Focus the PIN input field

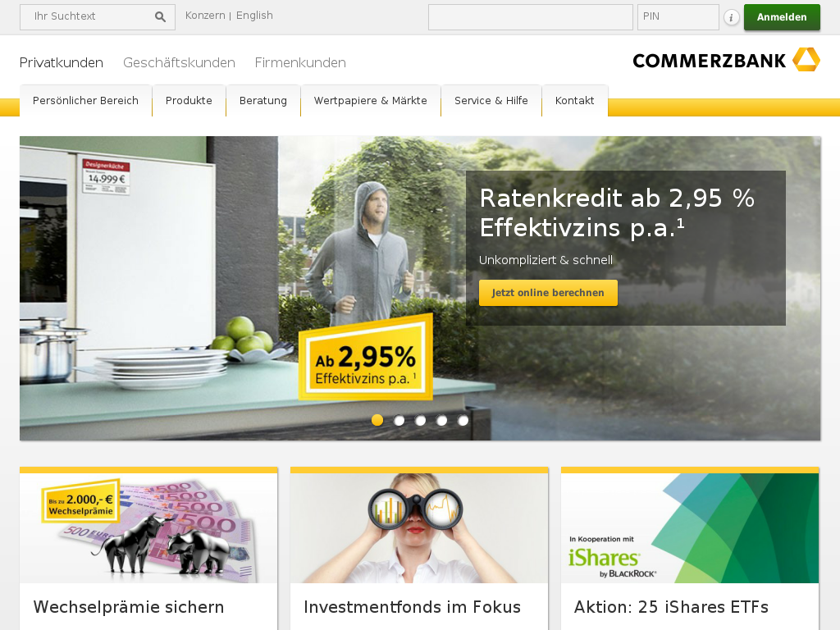678,17
